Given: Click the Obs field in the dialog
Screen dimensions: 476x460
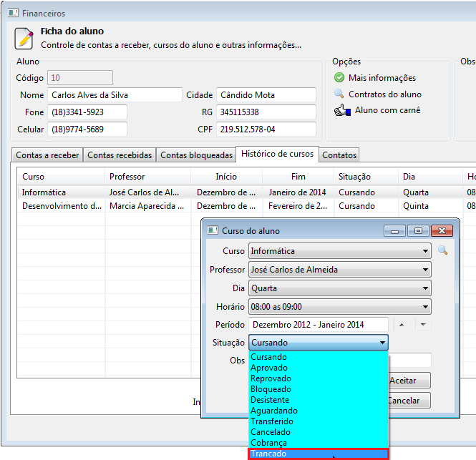Looking at the screenshot, I should pyautogui.click(x=410, y=360).
